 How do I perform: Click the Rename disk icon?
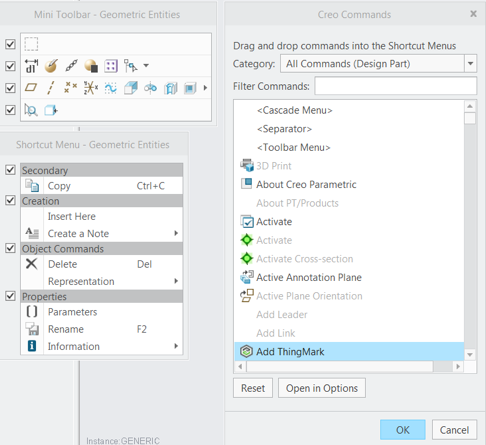click(x=32, y=329)
